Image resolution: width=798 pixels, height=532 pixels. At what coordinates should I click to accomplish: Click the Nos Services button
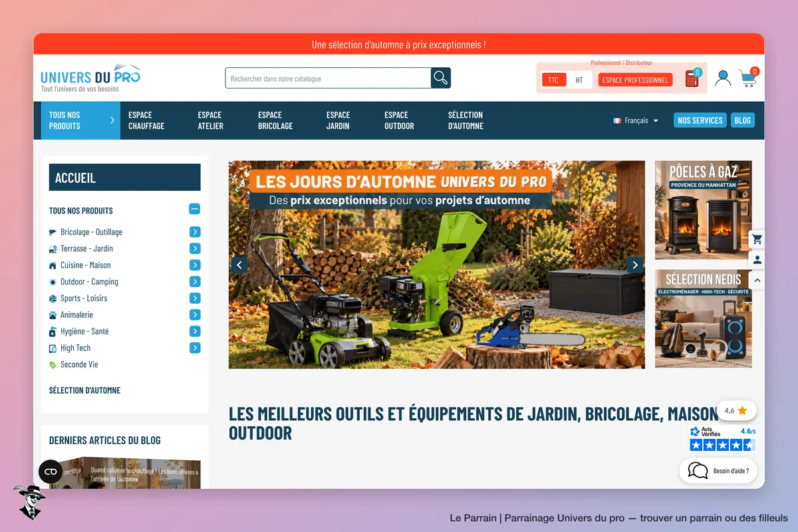700,120
